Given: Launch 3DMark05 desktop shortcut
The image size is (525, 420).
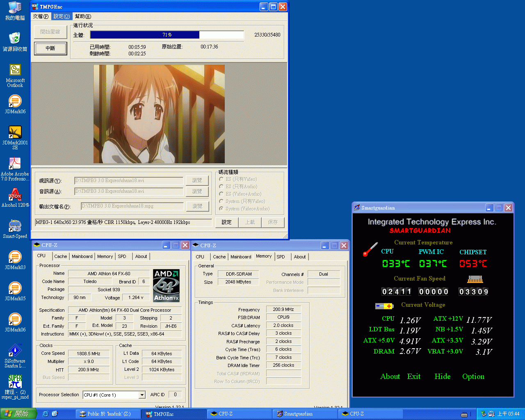Looking at the screenshot, I should (15, 291).
